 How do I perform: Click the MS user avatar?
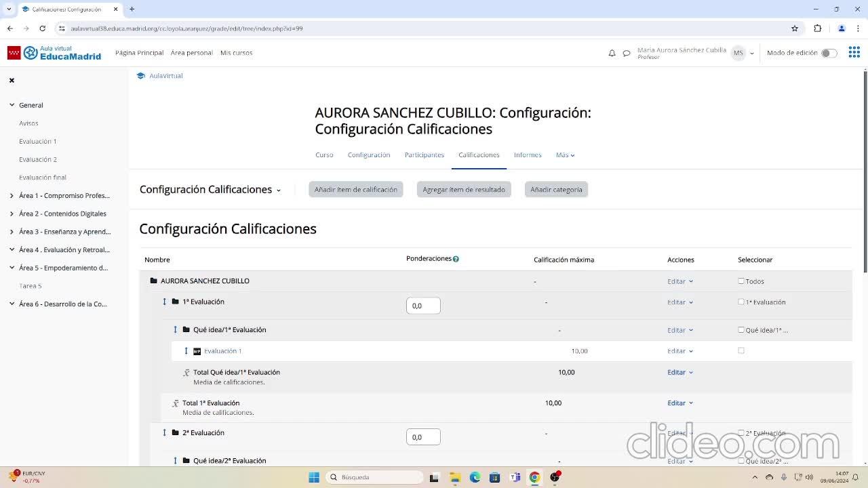tap(738, 53)
